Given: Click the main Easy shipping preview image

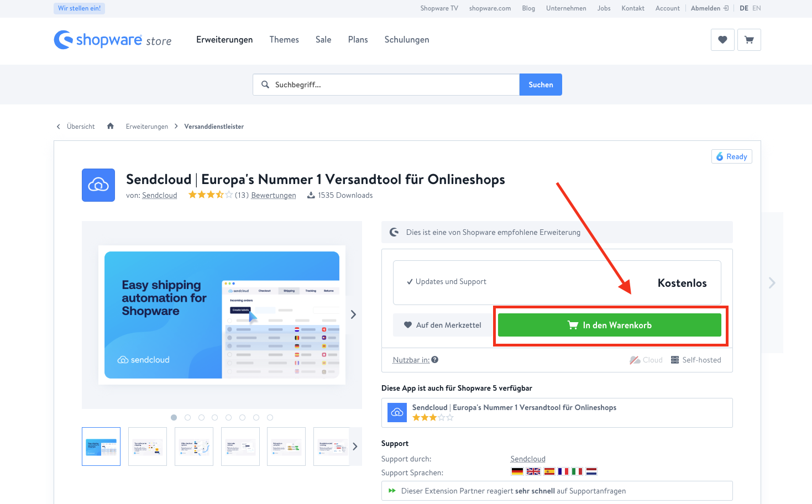Looking at the screenshot, I should (x=222, y=315).
